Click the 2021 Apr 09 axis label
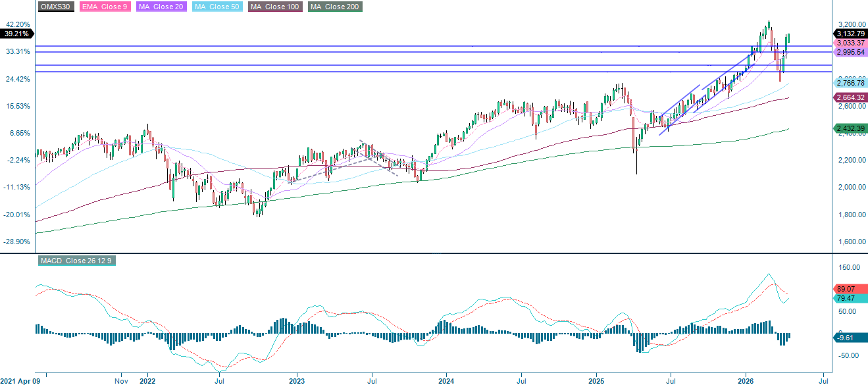 22,380
